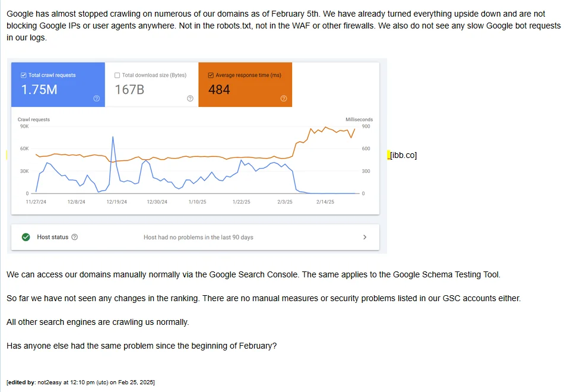564x392 pixels.
Task: Open the [ibb.co] image link
Action: [x=403, y=155]
